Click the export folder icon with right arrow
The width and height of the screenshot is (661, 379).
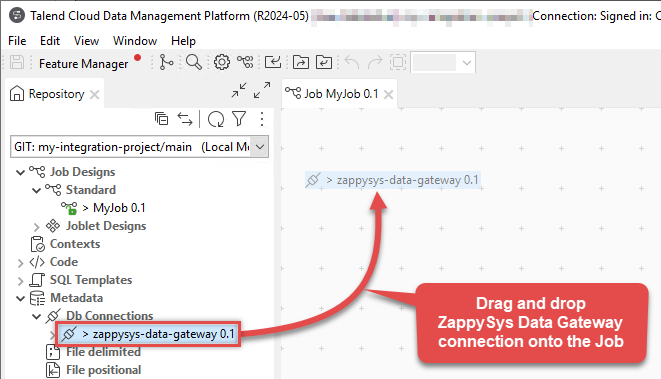point(301,62)
